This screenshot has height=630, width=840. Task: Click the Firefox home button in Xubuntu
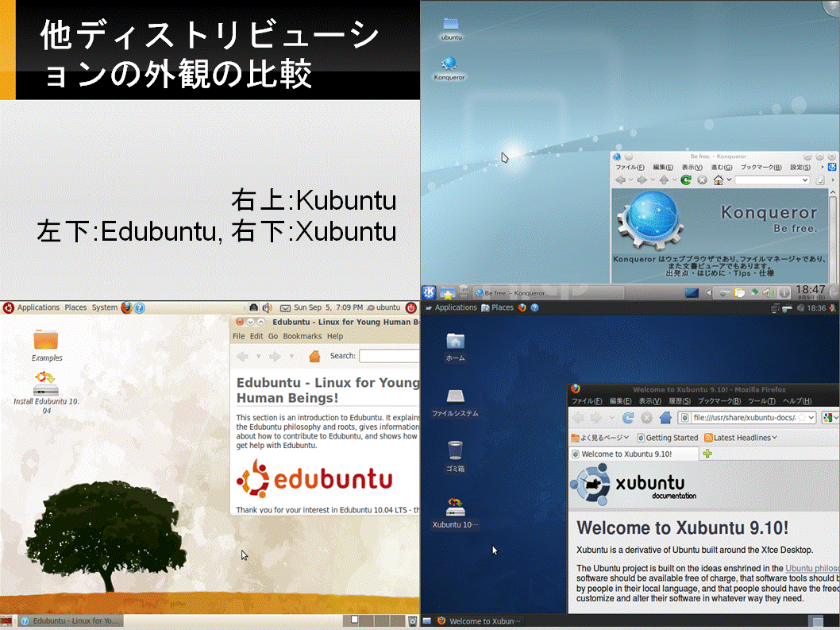pyautogui.click(x=665, y=418)
